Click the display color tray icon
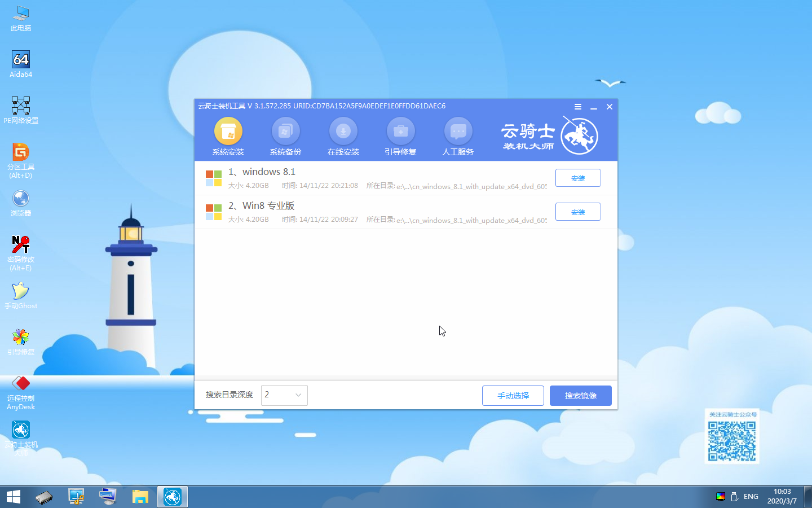Viewport: 812px width, 508px height. (720, 497)
